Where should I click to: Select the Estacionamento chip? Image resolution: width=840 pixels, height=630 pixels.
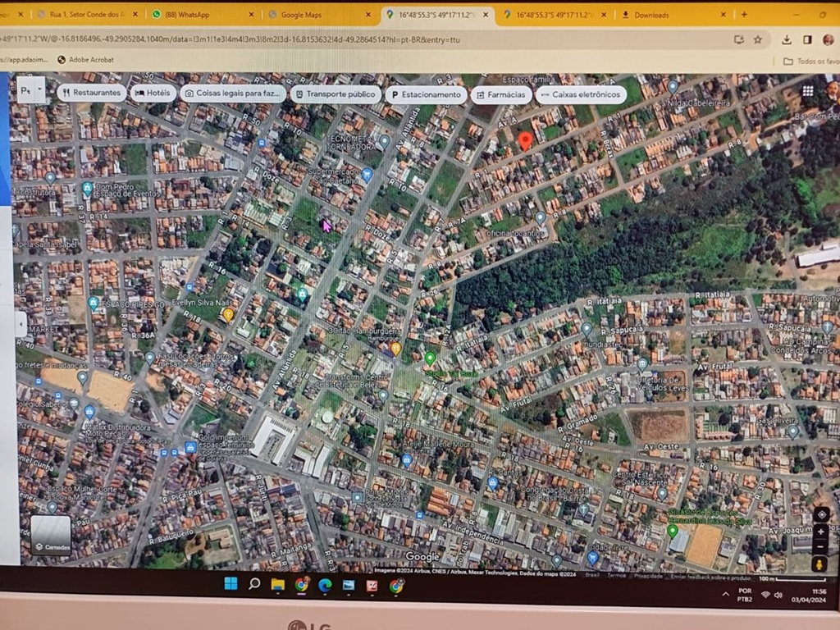pyautogui.click(x=426, y=94)
